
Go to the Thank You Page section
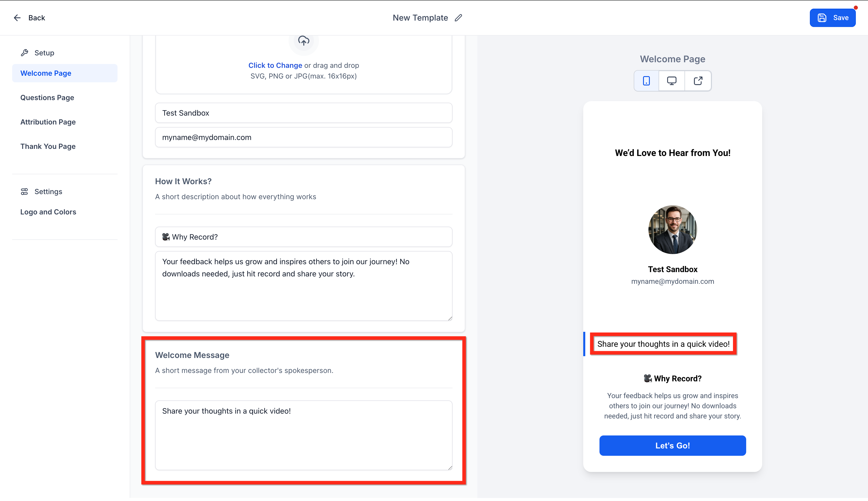pos(48,147)
